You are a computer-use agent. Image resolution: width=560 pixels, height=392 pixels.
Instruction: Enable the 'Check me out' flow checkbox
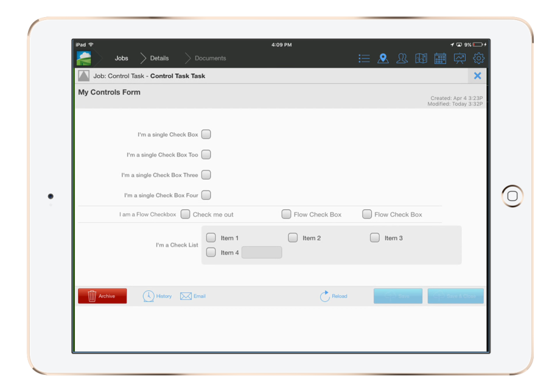click(185, 214)
